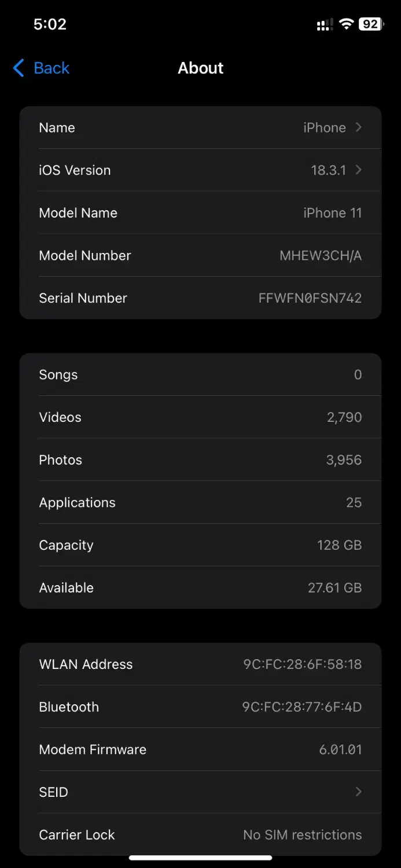This screenshot has width=401, height=868.
Task: Tap the cellular signal bars icon
Action: pos(324,25)
